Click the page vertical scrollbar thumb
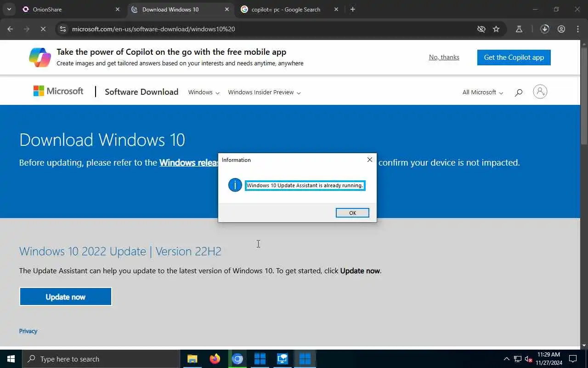 [584, 97]
